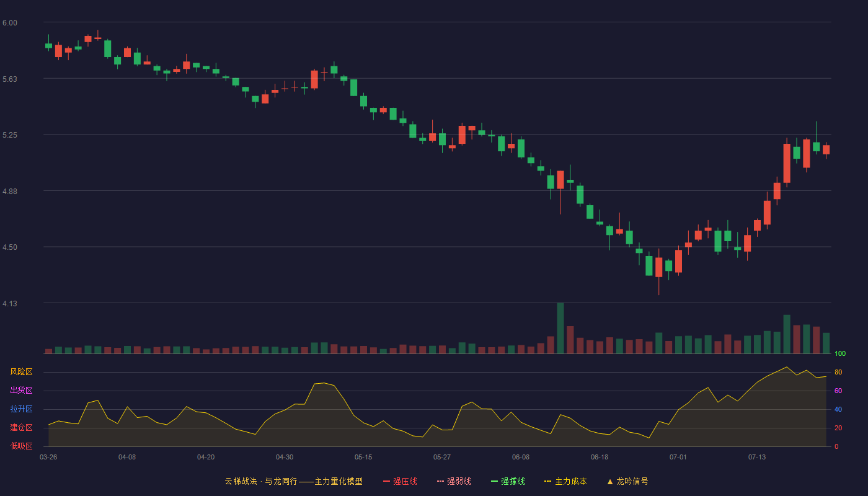Click the 06-18 date label

pos(600,457)
